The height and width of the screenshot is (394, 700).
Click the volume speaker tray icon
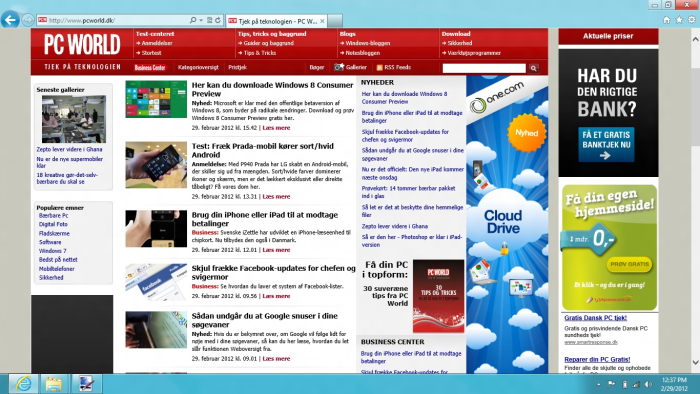coord(648,384)
